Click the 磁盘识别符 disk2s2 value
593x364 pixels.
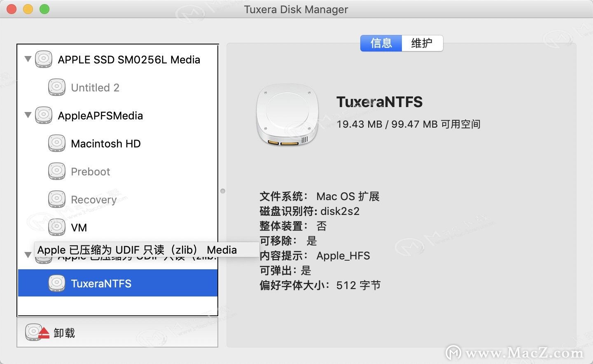pyautogui.click(x=340, y=211)
